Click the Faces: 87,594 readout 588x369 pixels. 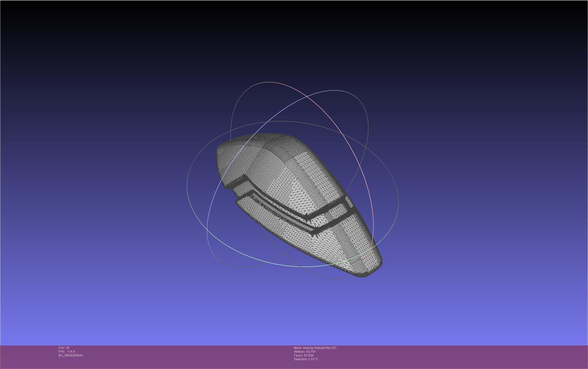click(304, 355)
